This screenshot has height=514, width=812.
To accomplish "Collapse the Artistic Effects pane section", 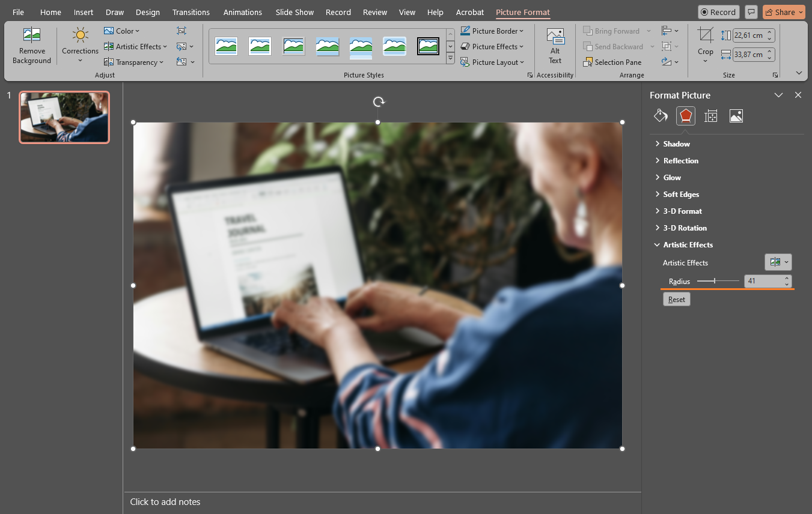I will tap(683, 244).
